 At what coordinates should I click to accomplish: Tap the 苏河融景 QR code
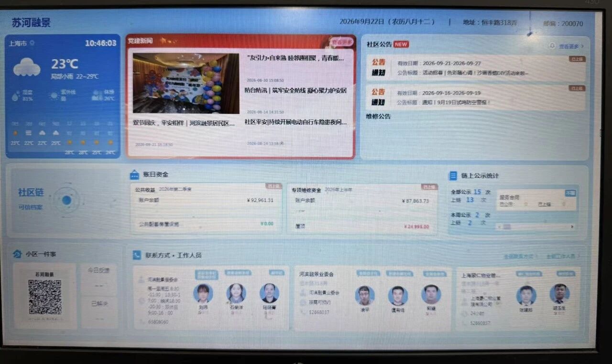click(x=45, y=297)
